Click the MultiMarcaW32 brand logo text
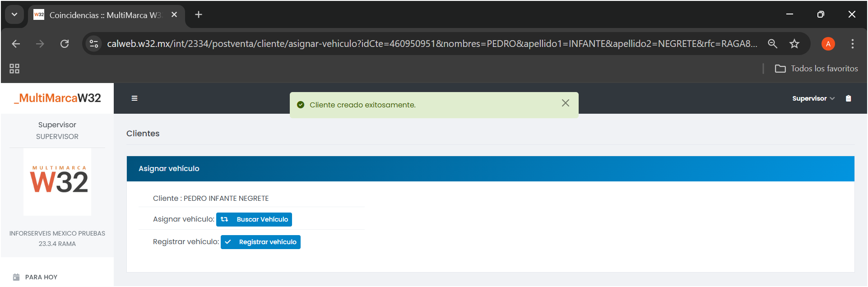This screenshot has width=868, height=287. [58, 98]
